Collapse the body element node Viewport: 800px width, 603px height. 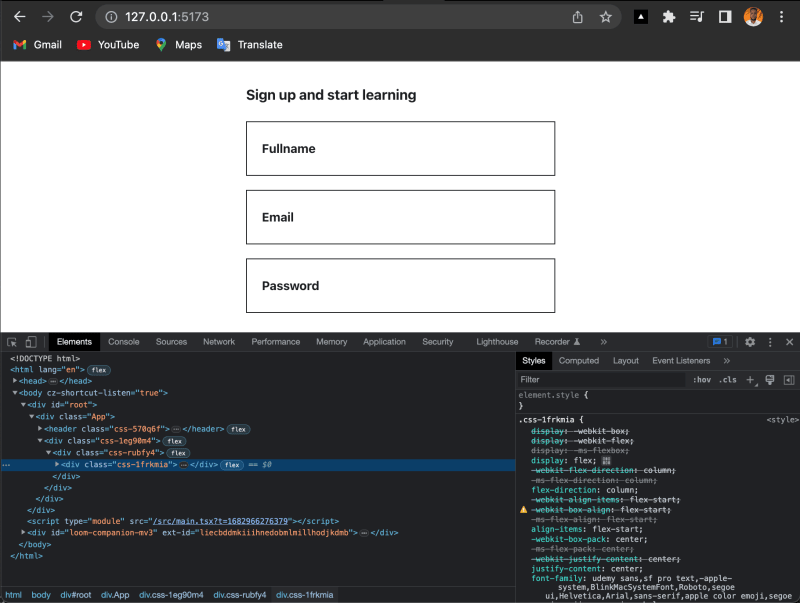(15, 393)
